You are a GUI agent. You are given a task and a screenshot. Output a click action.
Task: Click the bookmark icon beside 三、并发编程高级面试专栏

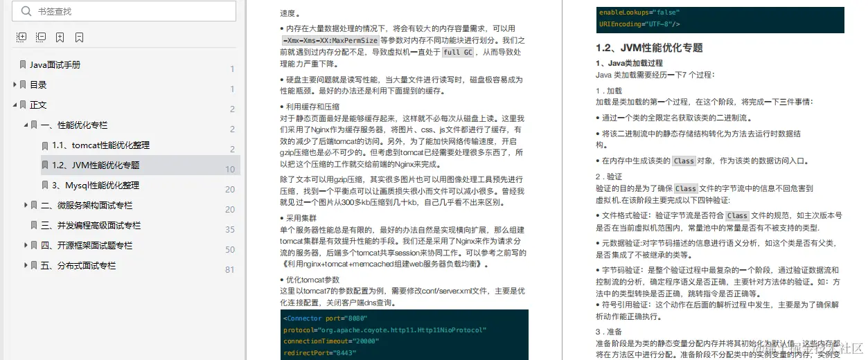34,226
